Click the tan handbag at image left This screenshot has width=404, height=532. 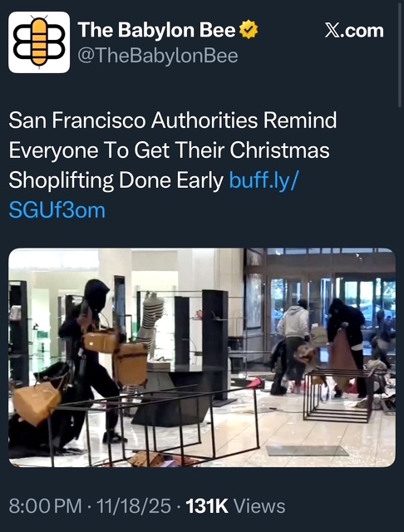click(x=37, y=402)
